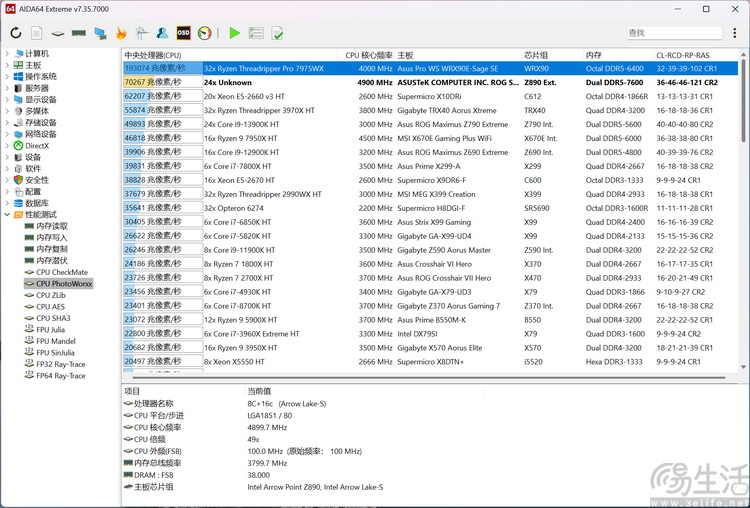The width and height of the screenshot is (750, 508).
Task: Open the three-dot options menu
Action: (x=735, y=33)
